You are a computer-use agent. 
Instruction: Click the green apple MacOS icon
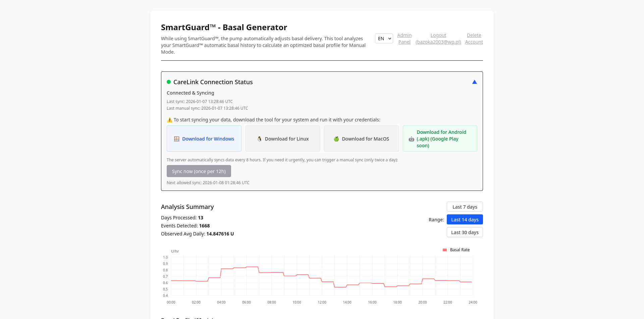point(336,139)
